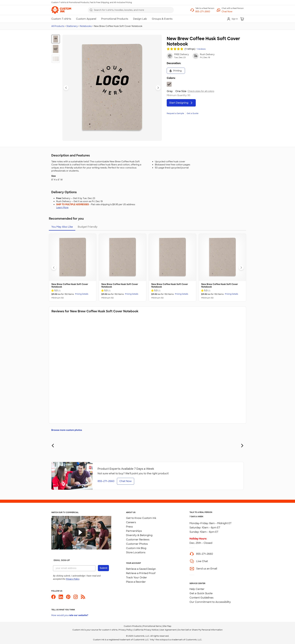Screen dimensions: 295x644
Task: Open Customer Reviews footer link
Action: [138, 539]
